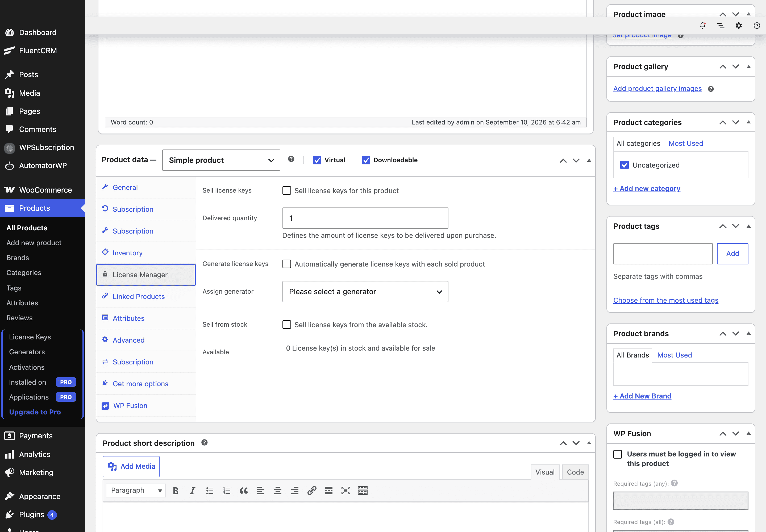Open the Simple product type dropdown
Viewport: 766px width, 532px height.
[x=221, y=160]
